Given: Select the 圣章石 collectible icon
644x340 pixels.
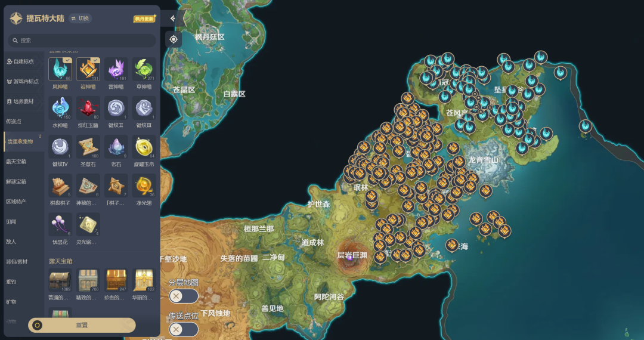Looking at the screenshot, I should (88, 147).
